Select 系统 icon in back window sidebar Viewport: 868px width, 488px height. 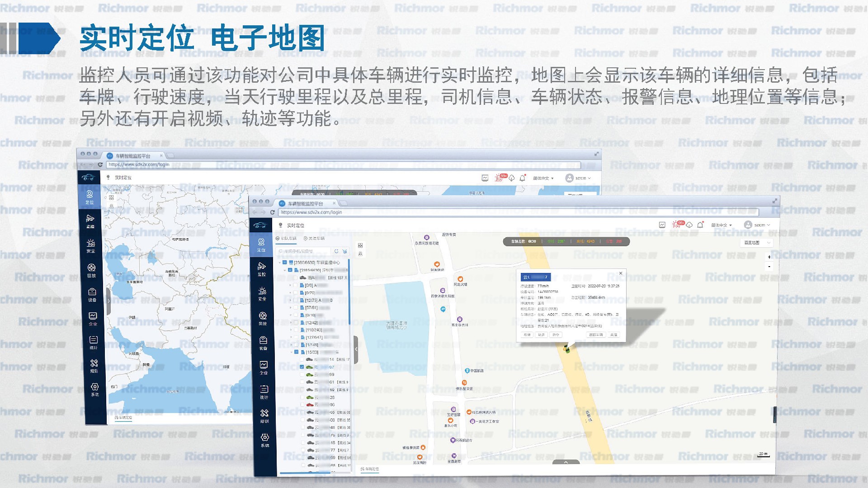click(94, 387)
